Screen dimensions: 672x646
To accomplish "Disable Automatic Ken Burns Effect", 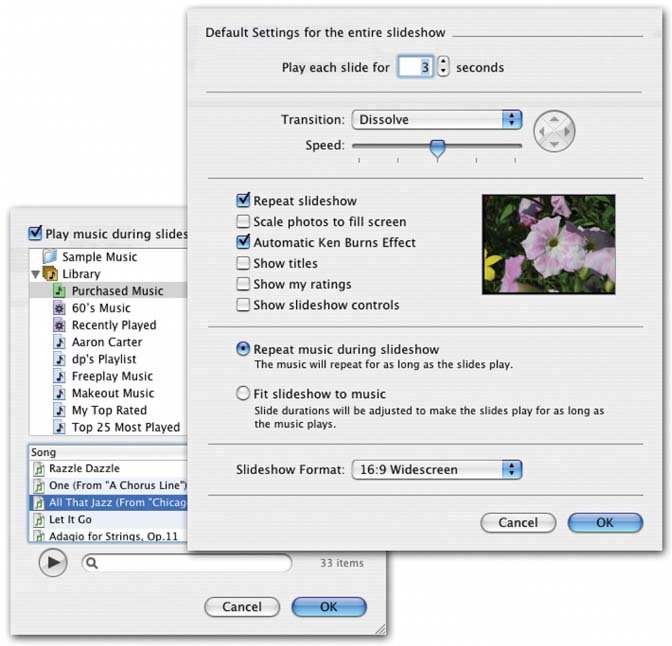I will [243, 242].
